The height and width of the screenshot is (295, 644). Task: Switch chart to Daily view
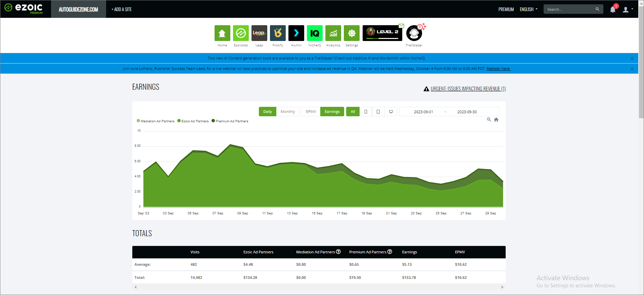tap(268, 112)
